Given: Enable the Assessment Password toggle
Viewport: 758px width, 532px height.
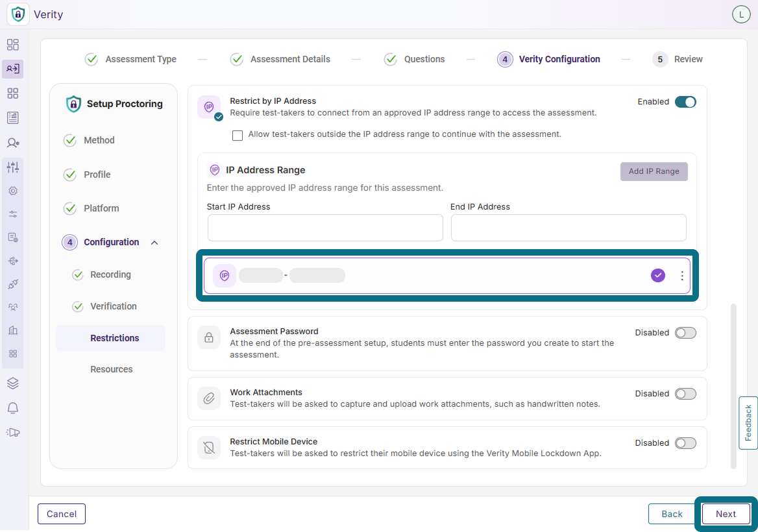Looking at the screenshot, I should click(685, 333).
